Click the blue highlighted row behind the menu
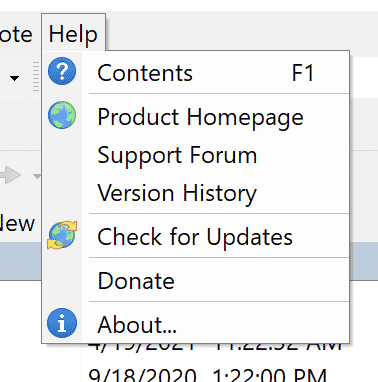 click(21, 261)
